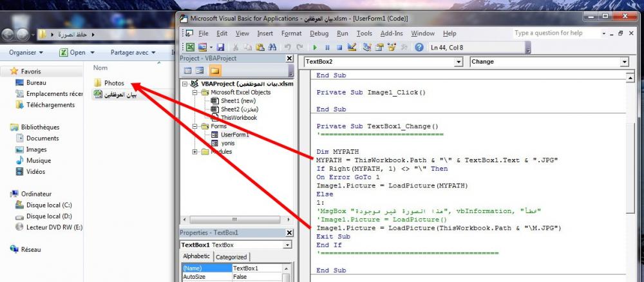Screen dimensions: 644x282
Task: Click the (Name) property value TextBox1
Action: pos(257,268)
